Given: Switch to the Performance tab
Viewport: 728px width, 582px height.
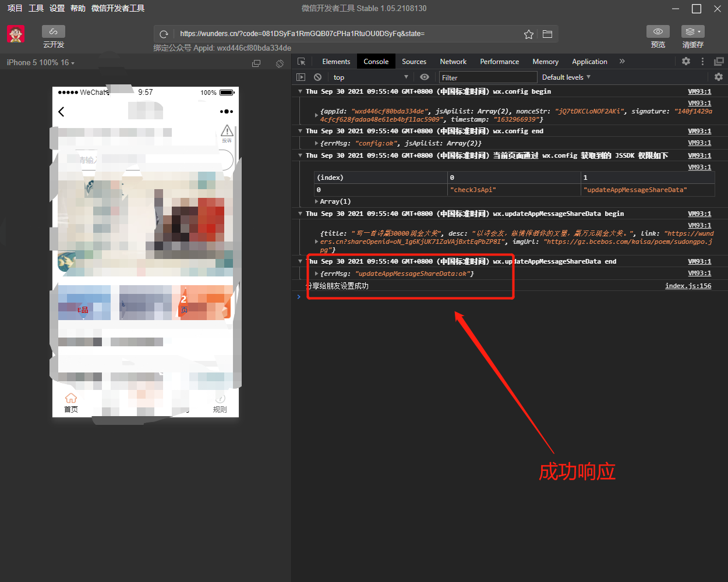Looking at the screenshot, I should tap(499, 61).
